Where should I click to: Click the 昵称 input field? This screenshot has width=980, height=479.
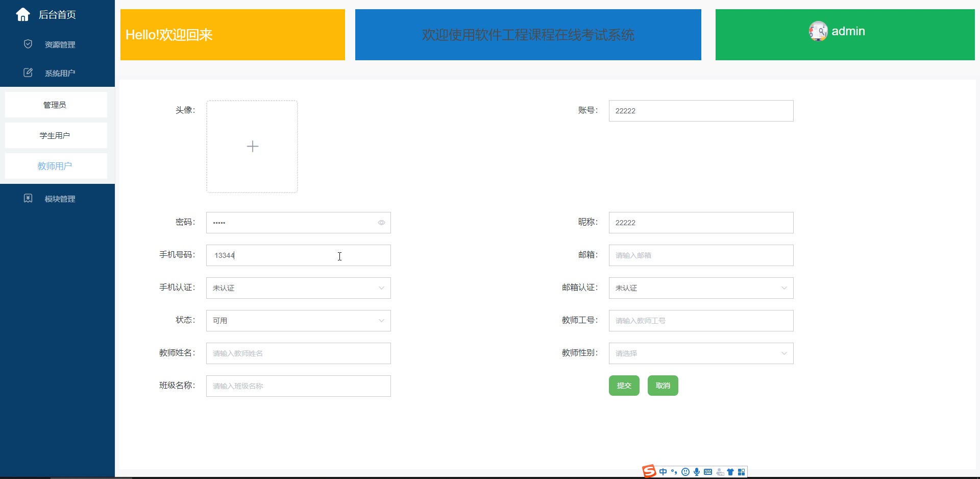701,223
